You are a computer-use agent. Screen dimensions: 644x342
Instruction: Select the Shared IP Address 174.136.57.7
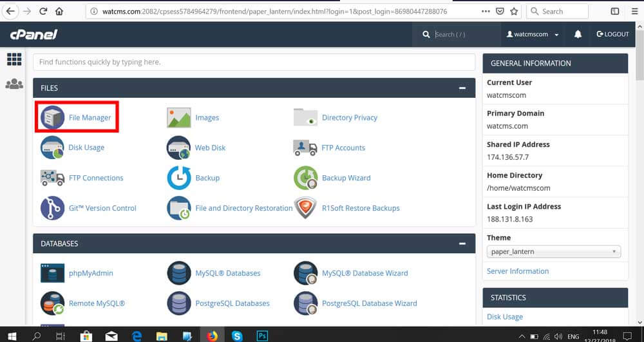coord(507,157)
